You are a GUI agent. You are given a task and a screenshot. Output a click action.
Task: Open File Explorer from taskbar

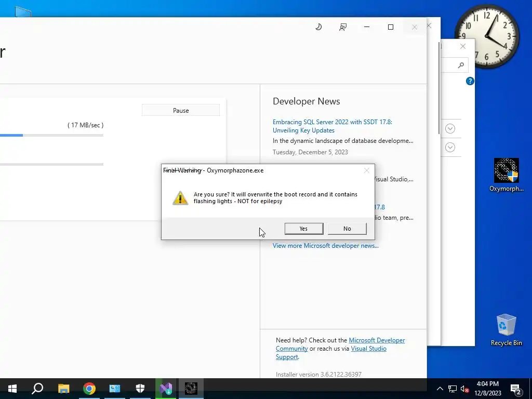click(x=63, y=389)
